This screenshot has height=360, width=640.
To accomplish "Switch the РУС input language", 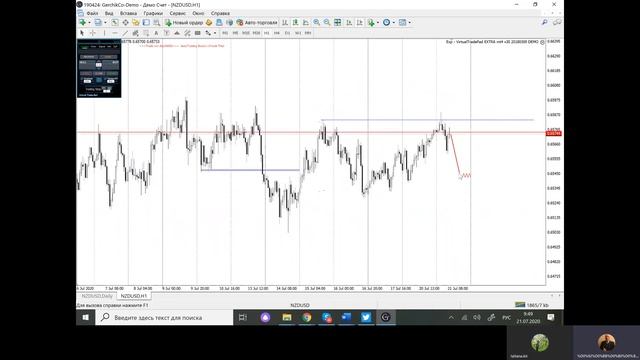I will [x=507, y=318].
